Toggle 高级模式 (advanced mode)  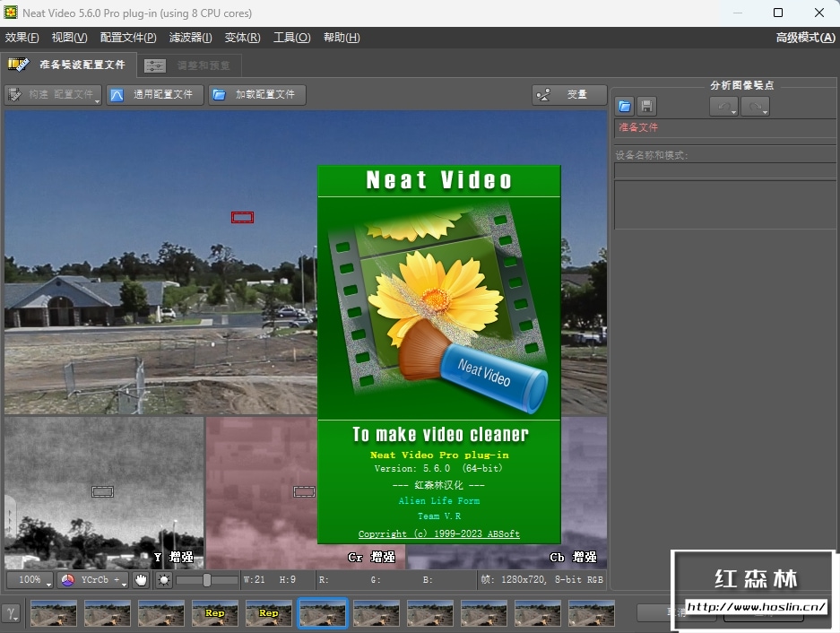pos(805,38)
